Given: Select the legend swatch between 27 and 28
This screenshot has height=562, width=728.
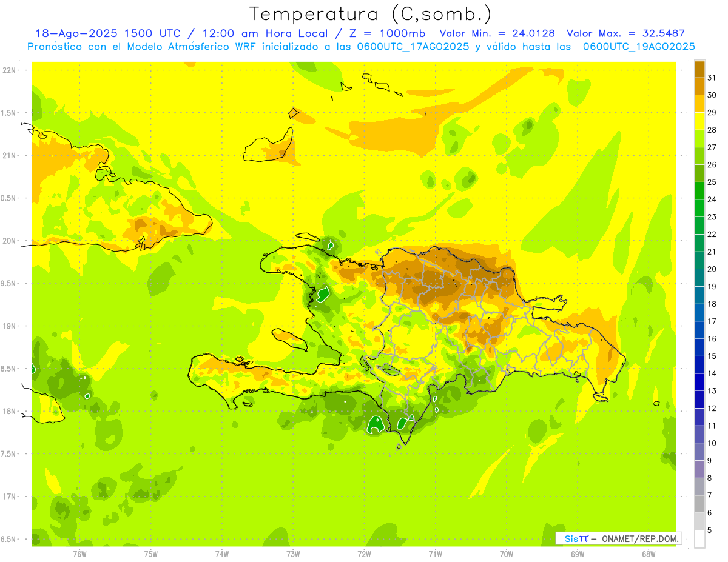Looking at the screenshot, I should click(x=699, y=138).
